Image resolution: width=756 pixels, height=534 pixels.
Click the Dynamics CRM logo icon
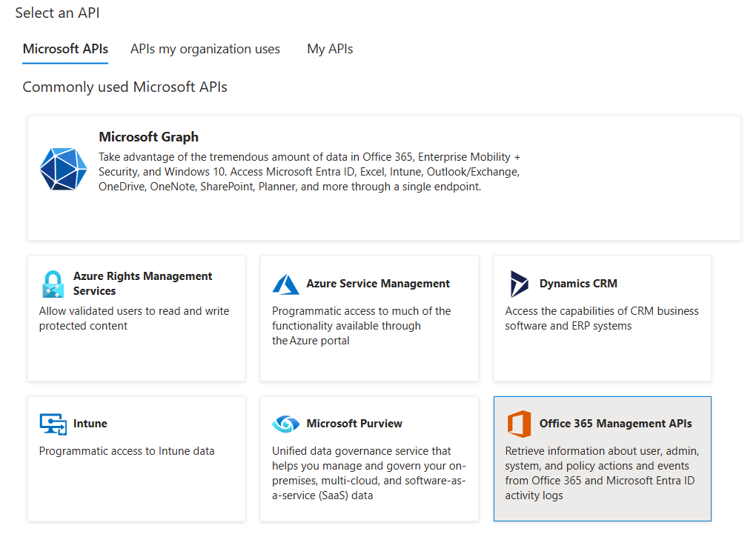click(520, 284)
